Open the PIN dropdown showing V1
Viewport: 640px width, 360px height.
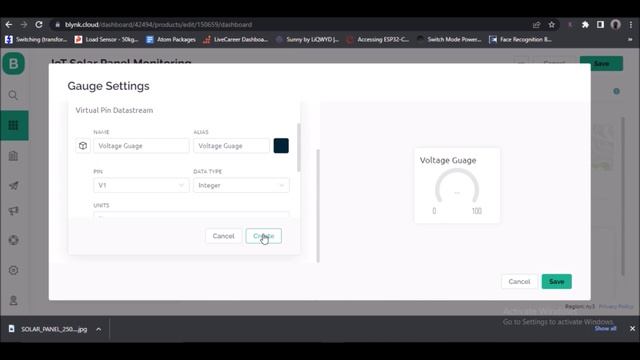141,185
